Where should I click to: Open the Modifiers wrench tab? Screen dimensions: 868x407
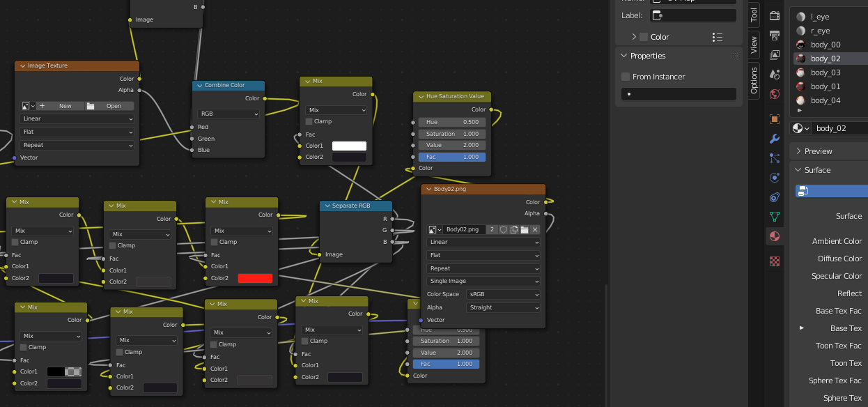[x=775, y=139]
